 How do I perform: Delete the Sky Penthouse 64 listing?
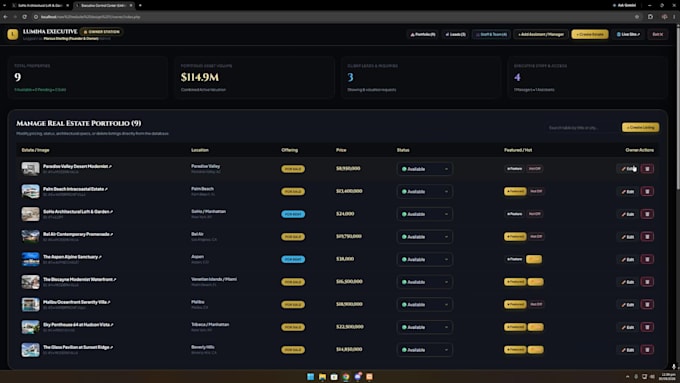pyautogui.click(x=647, y=327)
